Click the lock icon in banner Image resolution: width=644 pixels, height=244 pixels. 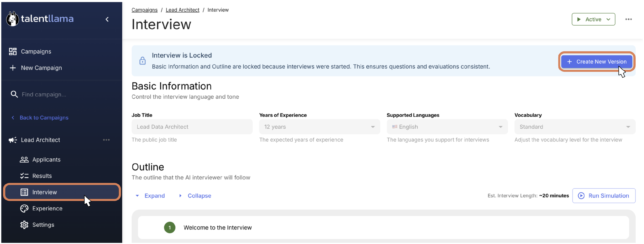click(143, 61)
